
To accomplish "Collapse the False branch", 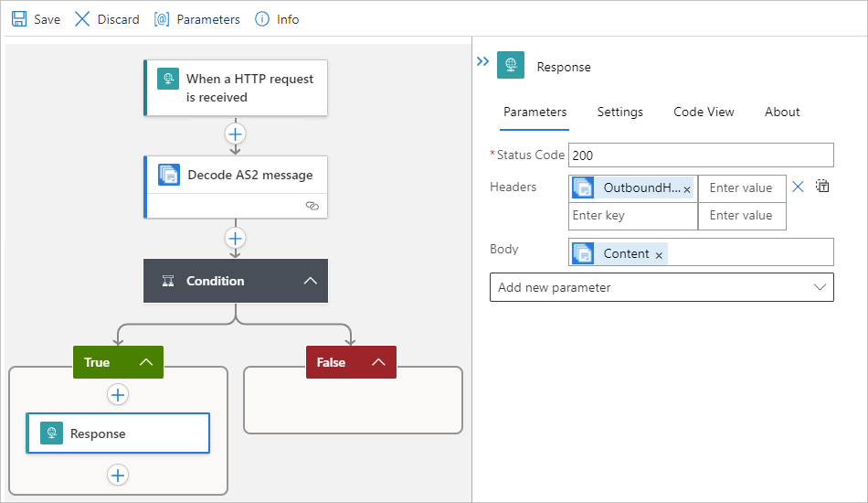I will (x=378, y=362).
